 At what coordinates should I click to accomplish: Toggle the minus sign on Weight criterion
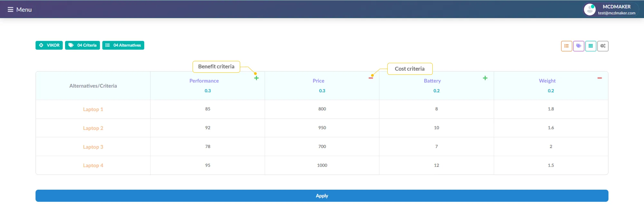[600, 78]
